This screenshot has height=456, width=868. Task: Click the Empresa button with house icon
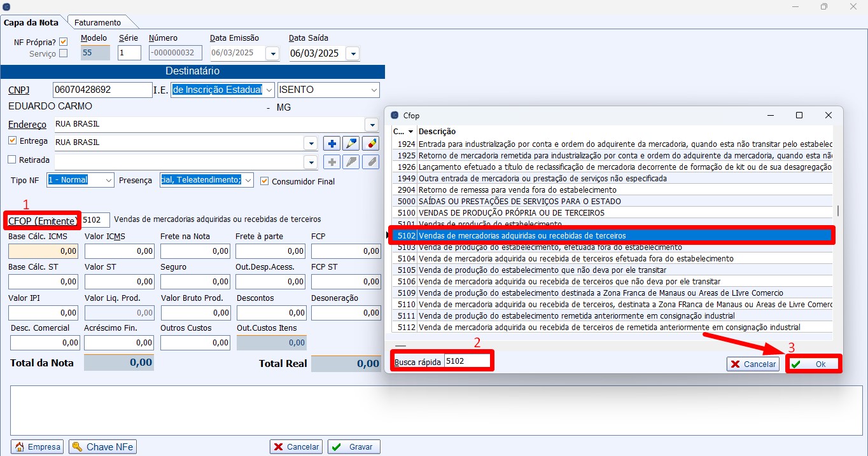click(x=38, y=446)
